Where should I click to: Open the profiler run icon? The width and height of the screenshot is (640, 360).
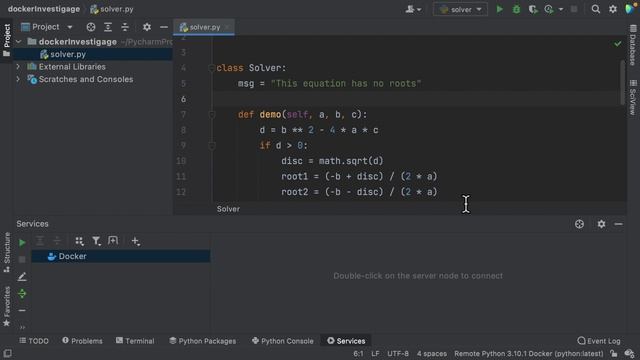[x=549, y=9]
